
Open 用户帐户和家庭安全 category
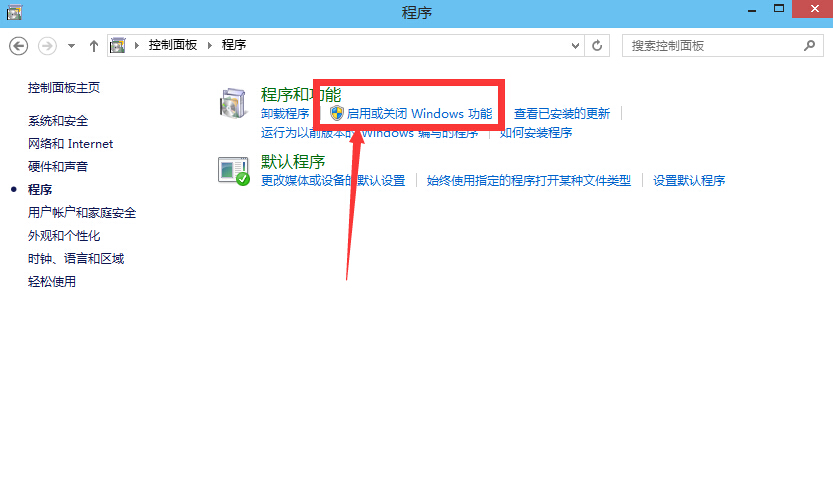[x=82, y=213]
